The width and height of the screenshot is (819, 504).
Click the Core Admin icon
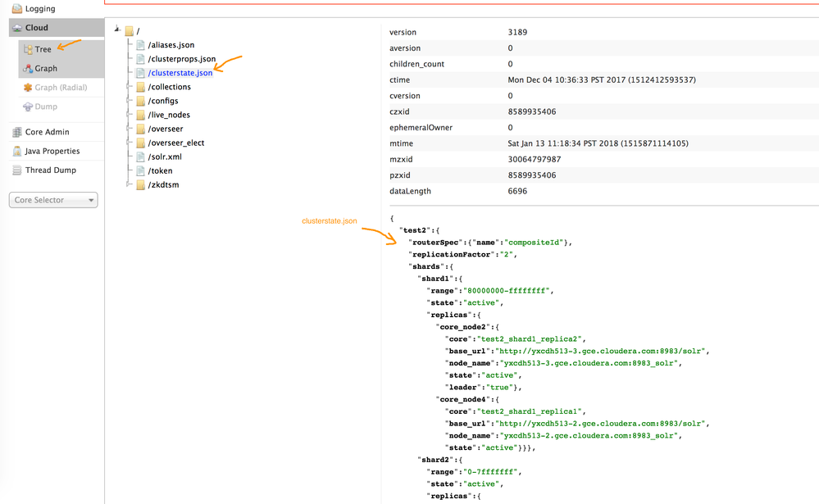(x=17, y=132)
